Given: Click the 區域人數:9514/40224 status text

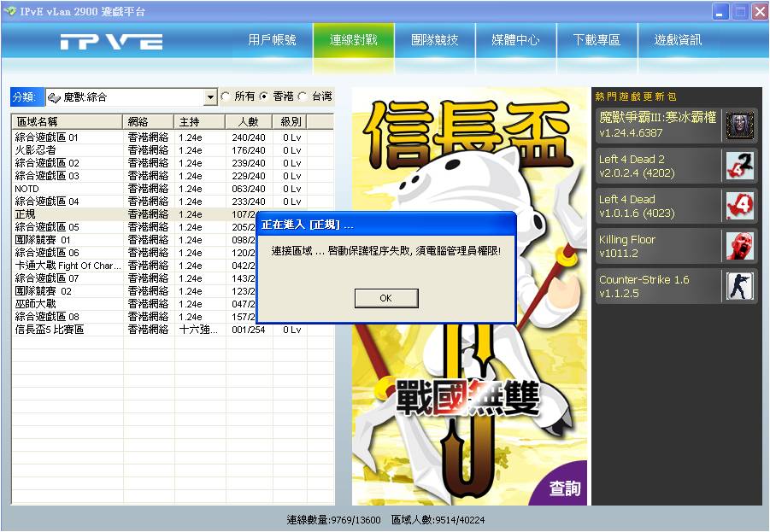Looking at the screenshot, I should coord(438,520).
